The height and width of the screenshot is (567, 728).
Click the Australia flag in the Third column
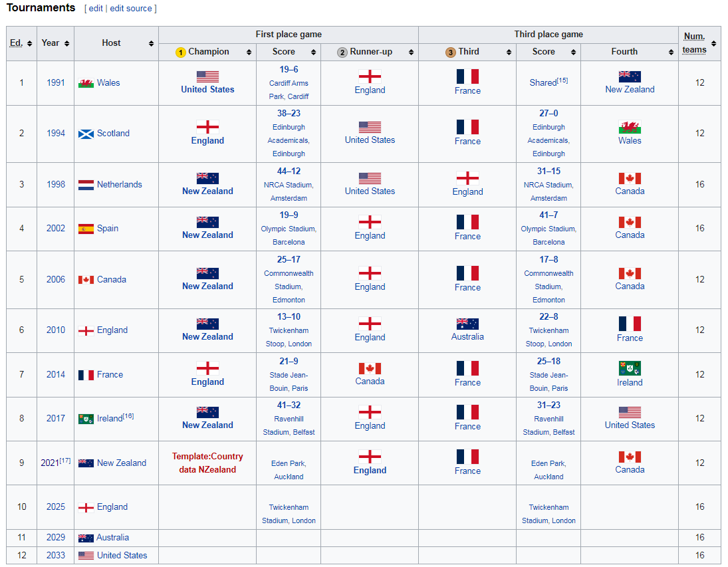(x=467, y=324)
